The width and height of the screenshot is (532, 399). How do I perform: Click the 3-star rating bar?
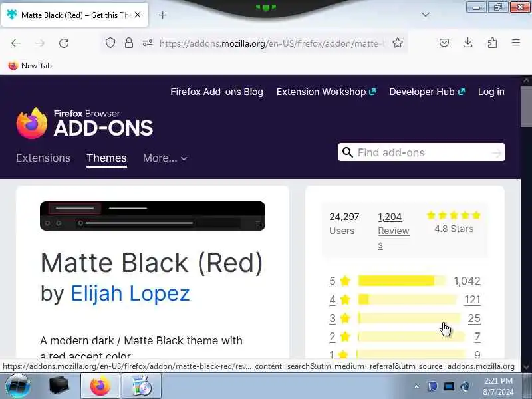point(409,319)
